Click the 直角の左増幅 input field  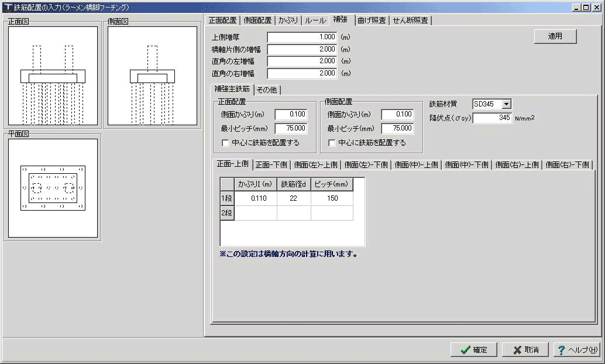tap(302, 61)
